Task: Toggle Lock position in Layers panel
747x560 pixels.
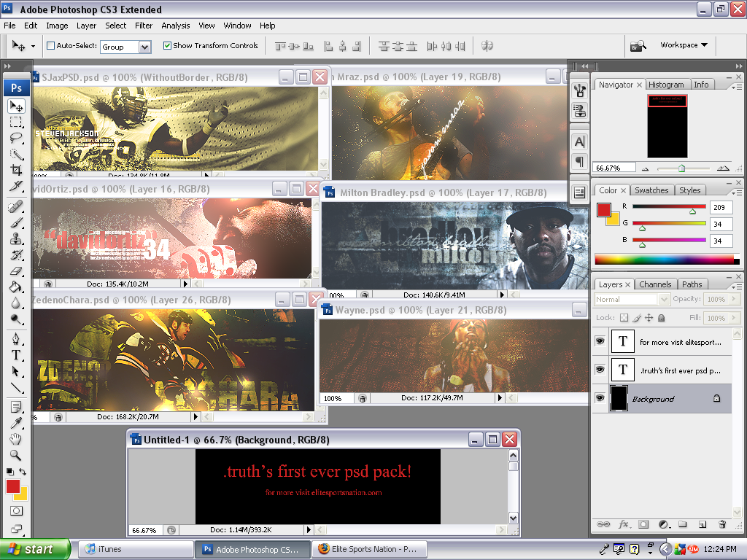Action: (649, 318)
